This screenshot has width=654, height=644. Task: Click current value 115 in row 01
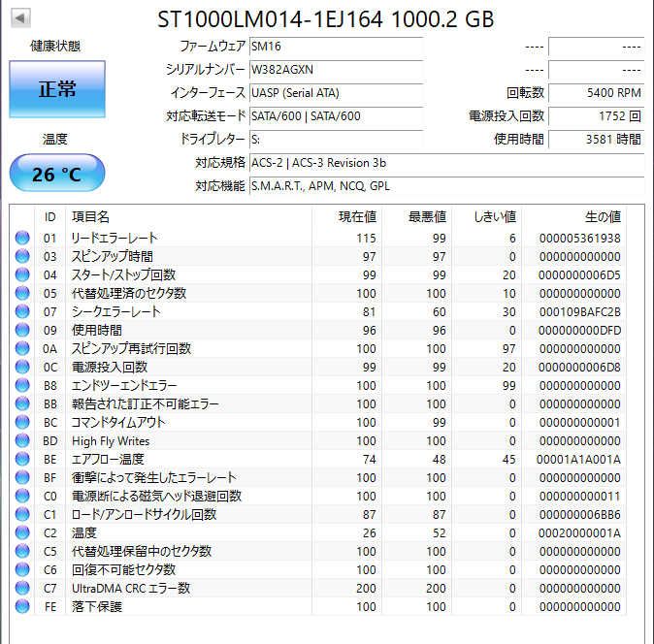click(366, 238)
